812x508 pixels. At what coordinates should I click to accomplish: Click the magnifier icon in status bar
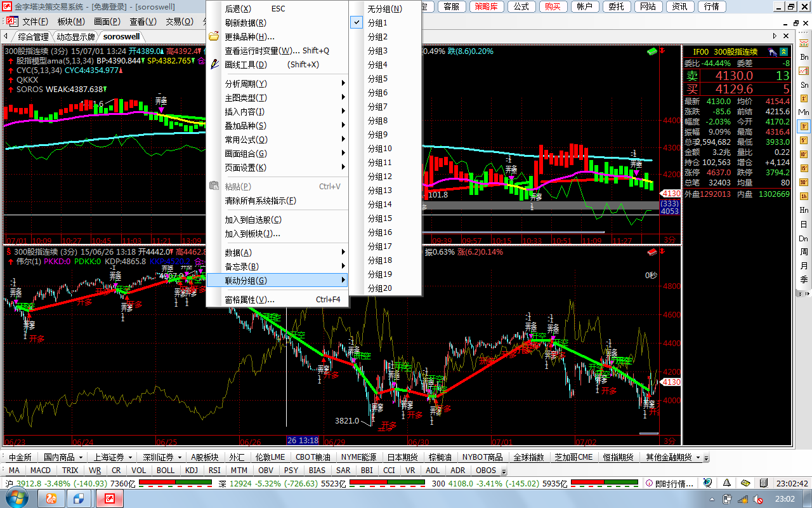coord(708,483)
